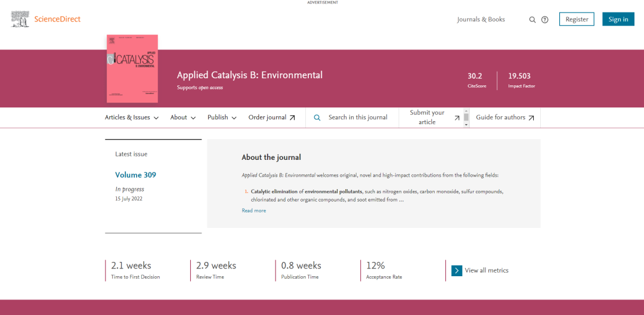Viewport: 644px width, 315px height.
Task: Open search via magnifying glass icon in header
Action: [532, 20]
